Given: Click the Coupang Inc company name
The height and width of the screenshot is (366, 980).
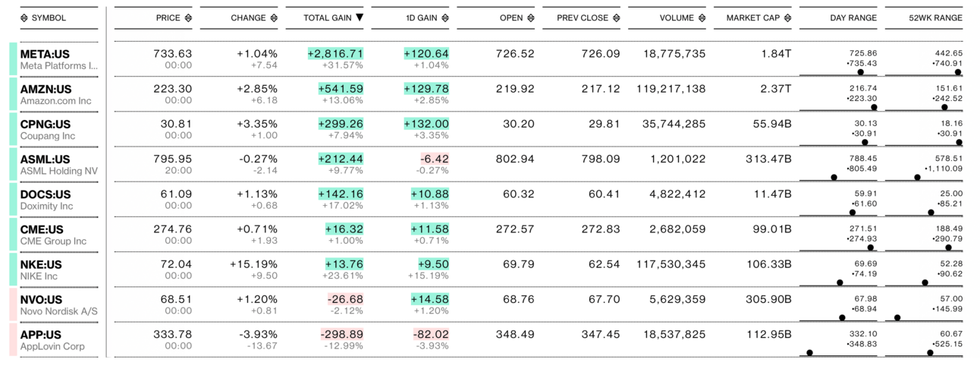Looking at the screenshot, I should click(x=48, y=136).
